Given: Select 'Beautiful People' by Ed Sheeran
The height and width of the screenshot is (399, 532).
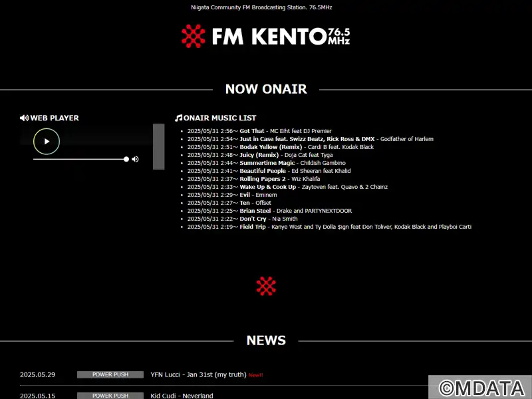Looking at the screenshot, I should coord(269,171).
